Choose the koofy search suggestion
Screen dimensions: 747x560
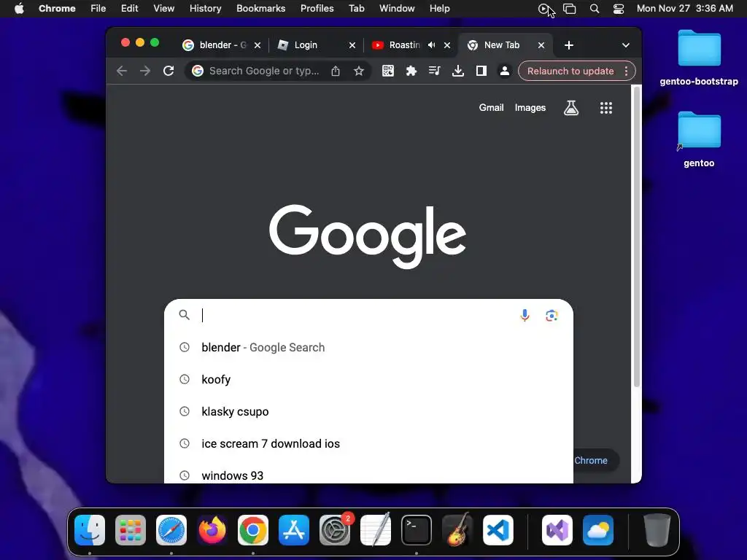pyautogui.click(x=368, y=379)
